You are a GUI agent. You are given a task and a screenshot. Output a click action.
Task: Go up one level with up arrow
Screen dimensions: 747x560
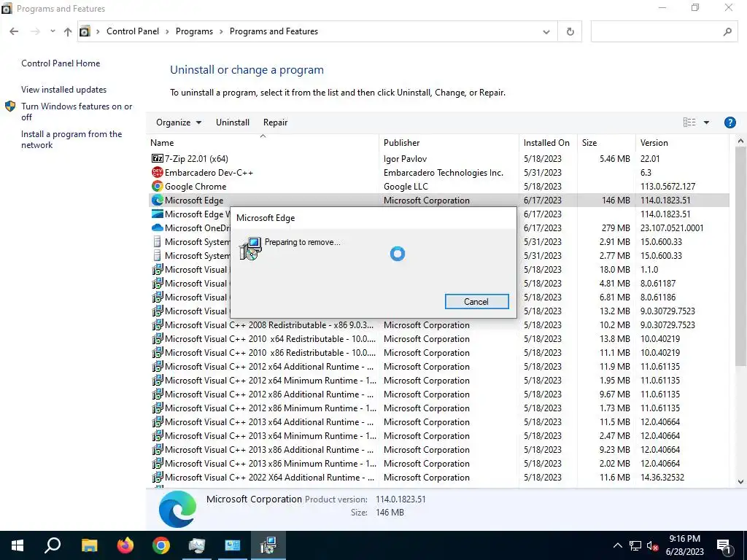coord(68,31)
